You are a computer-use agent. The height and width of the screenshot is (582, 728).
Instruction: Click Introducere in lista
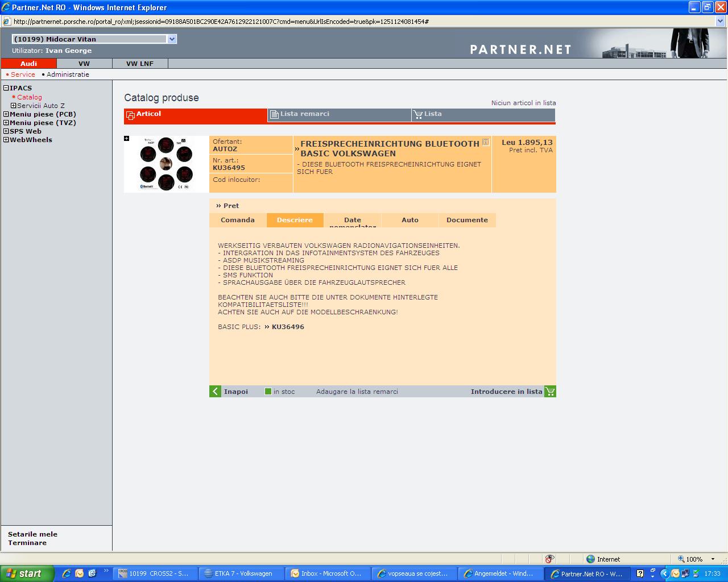pyautogui.click(x=507, y=392)
